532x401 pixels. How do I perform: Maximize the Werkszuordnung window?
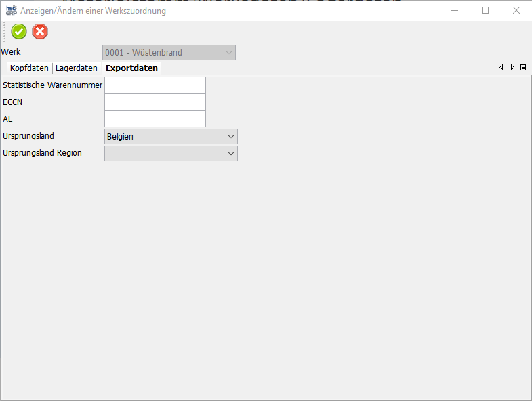(485, 11)
